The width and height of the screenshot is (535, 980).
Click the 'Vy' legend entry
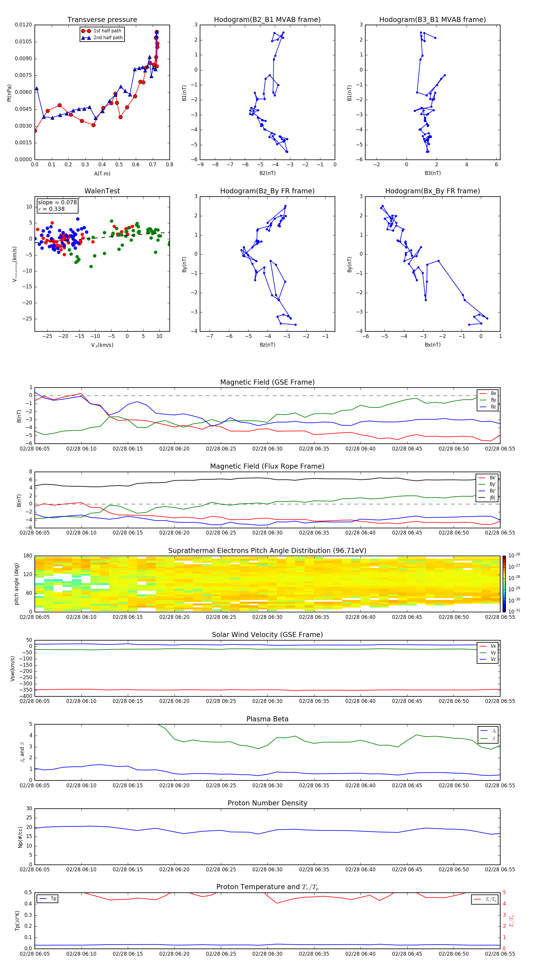pyautogui.click(x=488, y=653)
